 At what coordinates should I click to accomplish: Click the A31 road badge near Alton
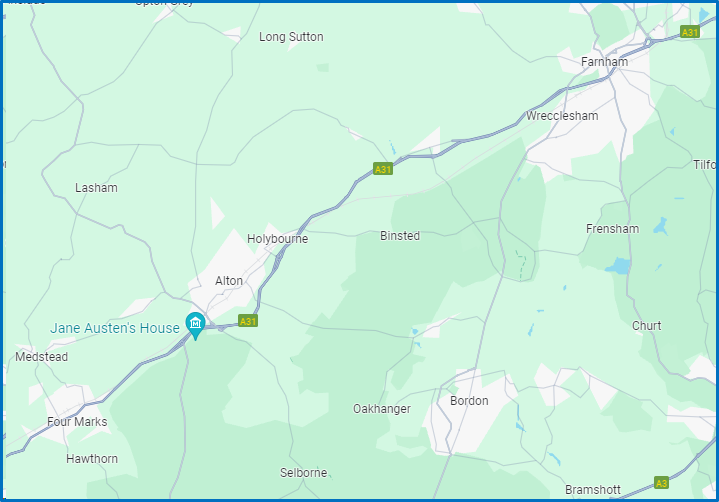[x=248, y=321]
